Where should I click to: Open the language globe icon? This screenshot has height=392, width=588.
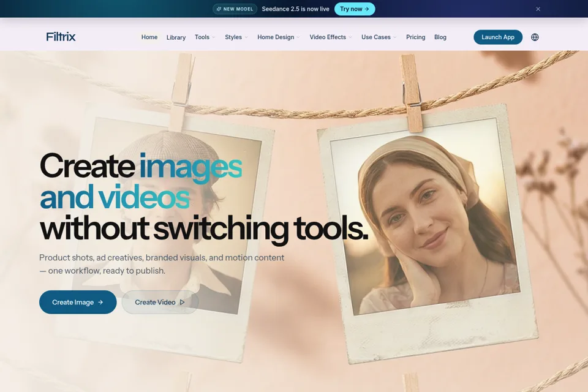535,37
